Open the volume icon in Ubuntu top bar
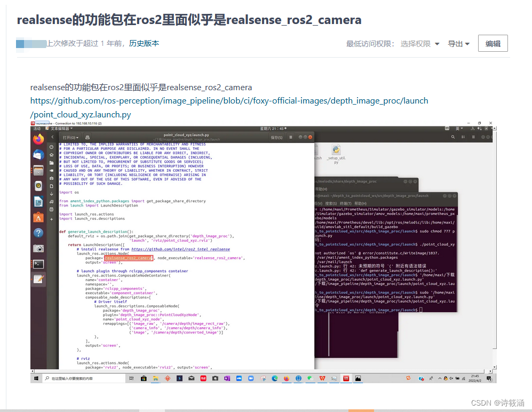Image resolution: width=532 pixels, height=412 pixels. (479, 129)
